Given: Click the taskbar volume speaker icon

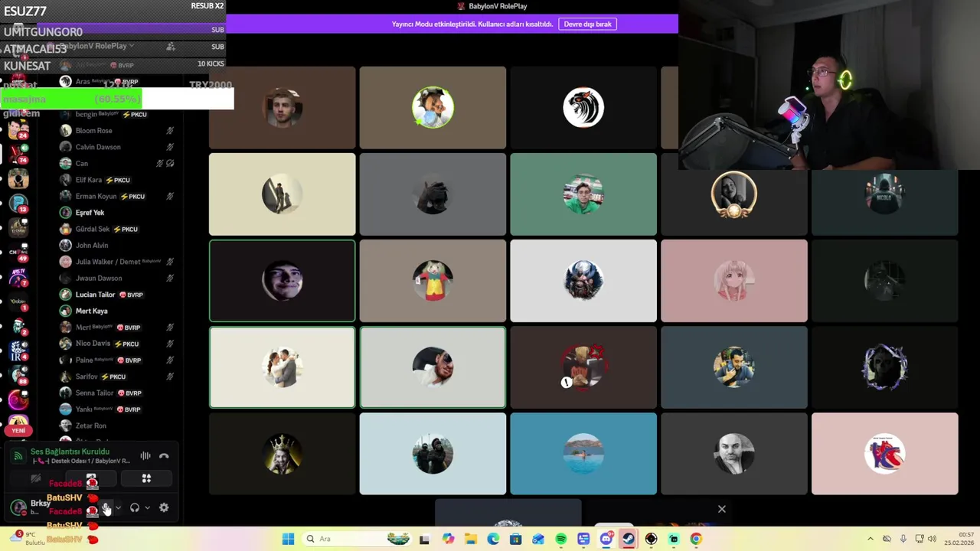Looking at the screenshot, I should (932, 539).
